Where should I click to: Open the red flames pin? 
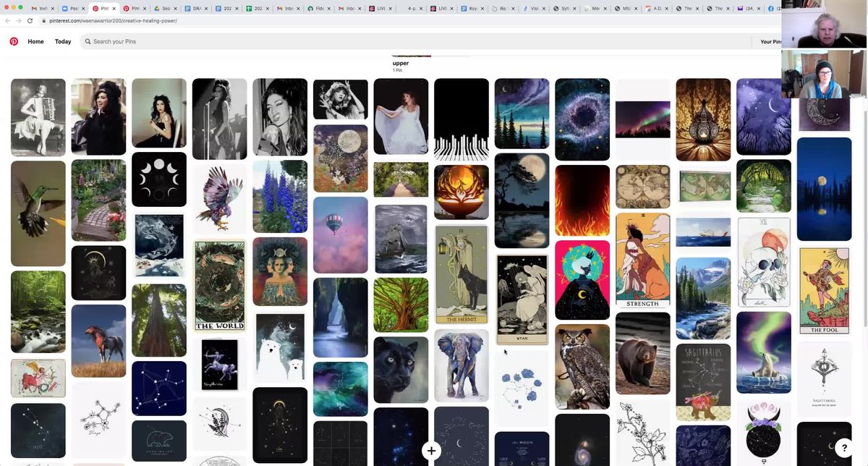pyautogui.click(x=582, y=200)
